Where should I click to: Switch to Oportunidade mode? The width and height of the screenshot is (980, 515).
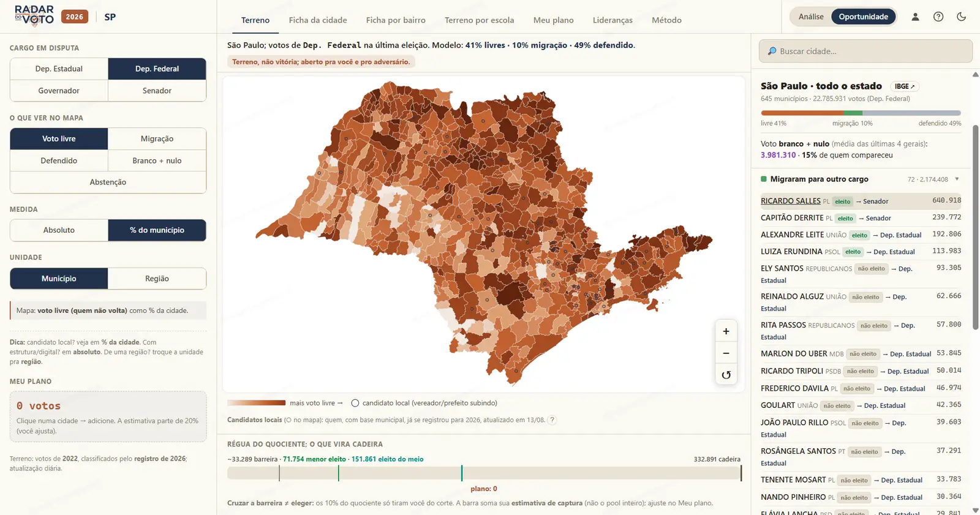pyautogui.click(x=864, y=17)
